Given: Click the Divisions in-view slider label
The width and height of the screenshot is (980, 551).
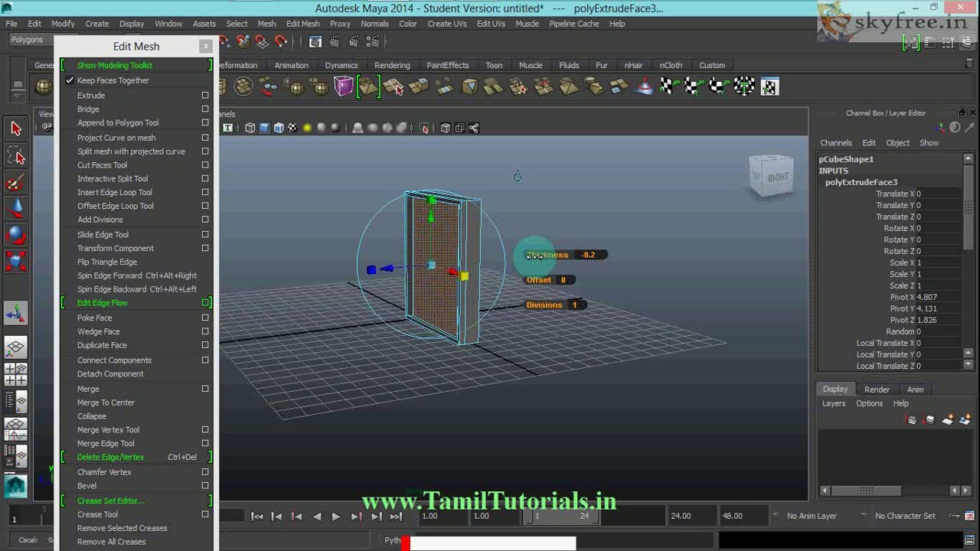Looking at the screenshot, I should pos(544,305).
